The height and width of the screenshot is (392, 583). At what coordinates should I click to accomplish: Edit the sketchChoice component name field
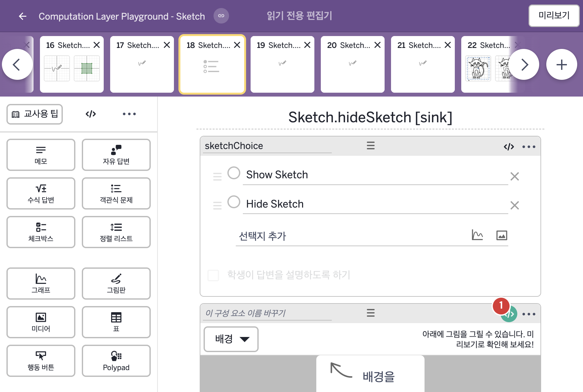coord(267,146)
